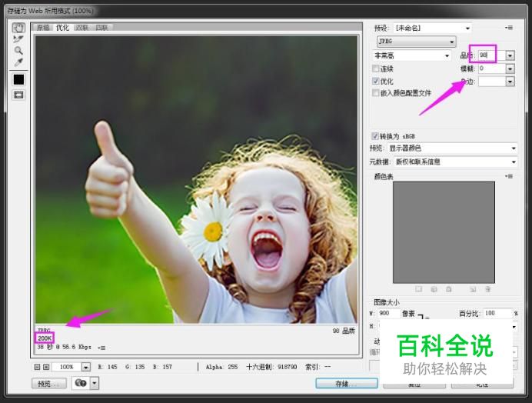Click the 38 秒 @ 56.6 Kbps text

click(x=64, y=347)
